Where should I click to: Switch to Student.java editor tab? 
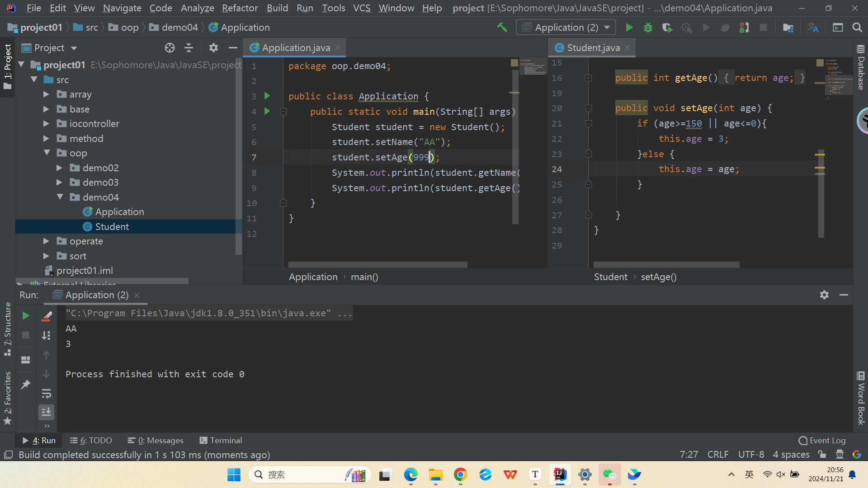pyautogui.click(x=593, y=48)
